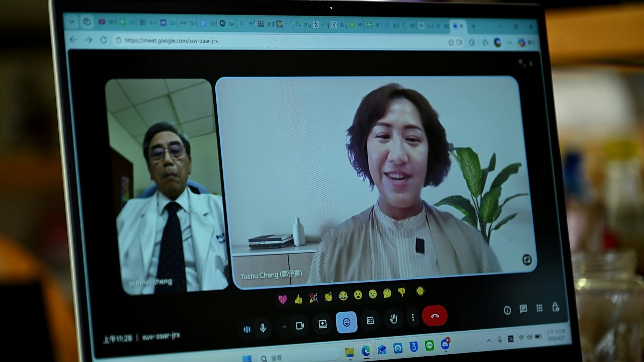This screenshot has width=644, height=362.
Task: Turn on closed captions
Action: 370,321
